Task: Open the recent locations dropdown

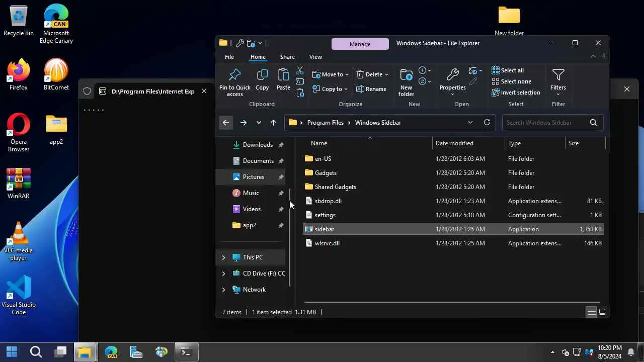Action: (x=259, y=122)
